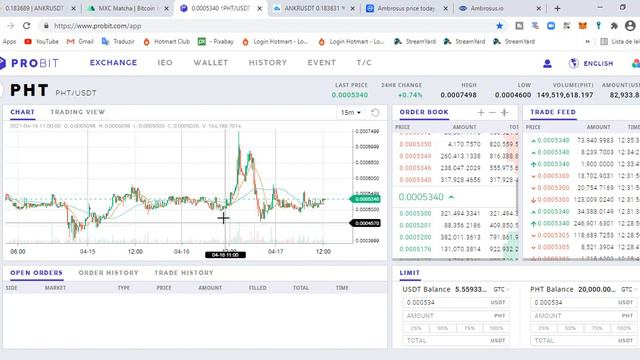Switch to the CHART tab
The height and width of the screenshot is (360, 640).
pos(22,112)
